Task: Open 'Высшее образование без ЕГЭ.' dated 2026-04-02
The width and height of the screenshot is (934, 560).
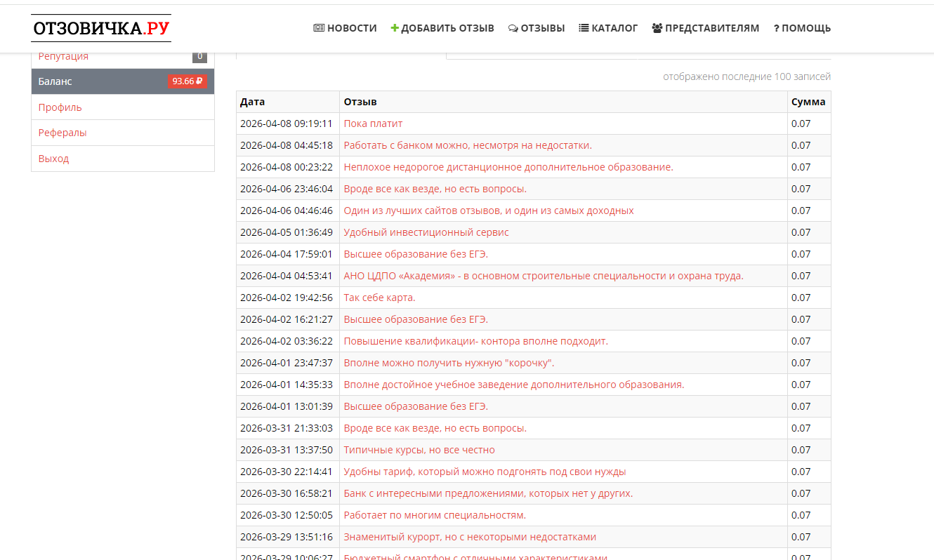Action: click(x=416, y=319)
